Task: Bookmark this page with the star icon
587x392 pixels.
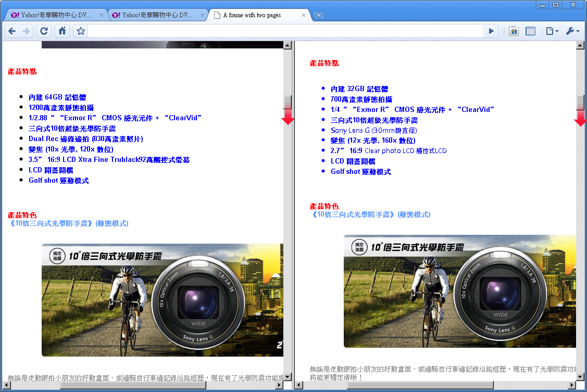Action: click(x=81, y=31)
